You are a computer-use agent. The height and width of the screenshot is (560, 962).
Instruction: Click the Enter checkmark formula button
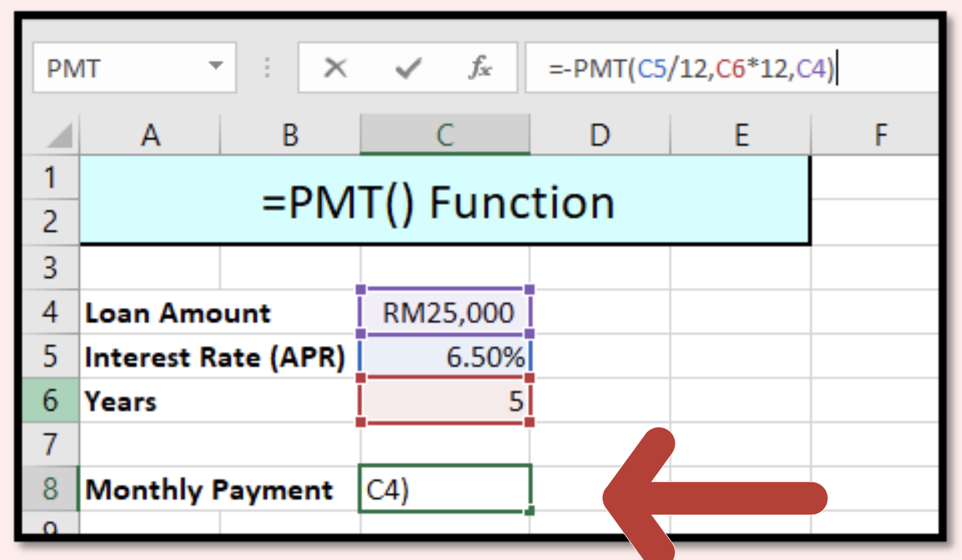pos(408,68)
